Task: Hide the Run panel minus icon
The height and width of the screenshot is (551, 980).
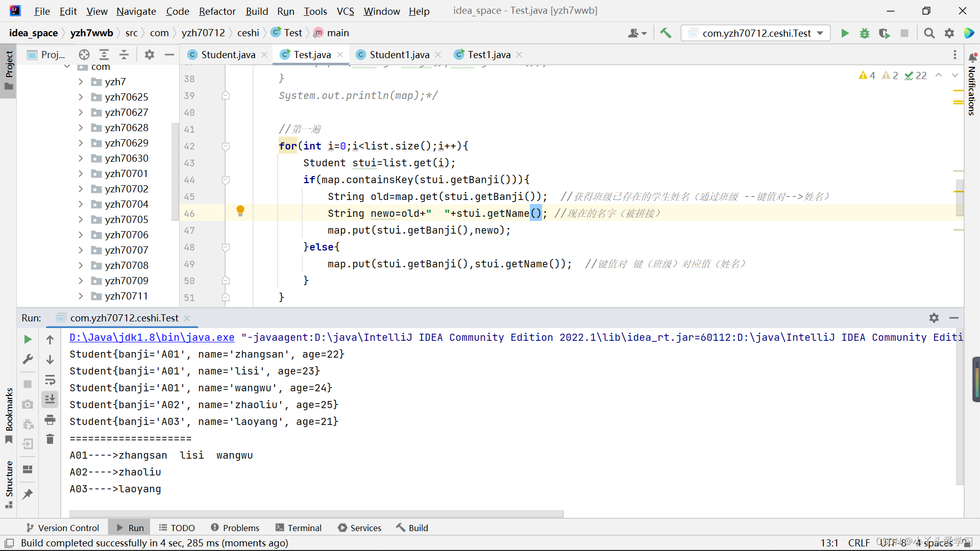Action: (x=954, y=318)
